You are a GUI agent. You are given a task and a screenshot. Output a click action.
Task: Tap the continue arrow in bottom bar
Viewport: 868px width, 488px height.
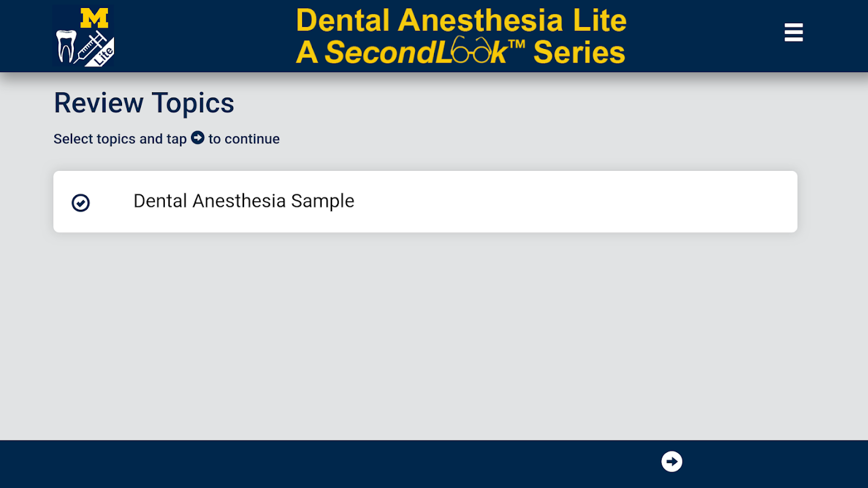(x=671, y=462)
